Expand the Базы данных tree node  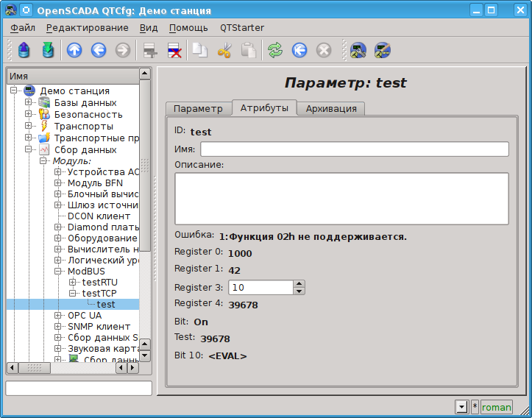pyautogui.click(x=29, y=102)
